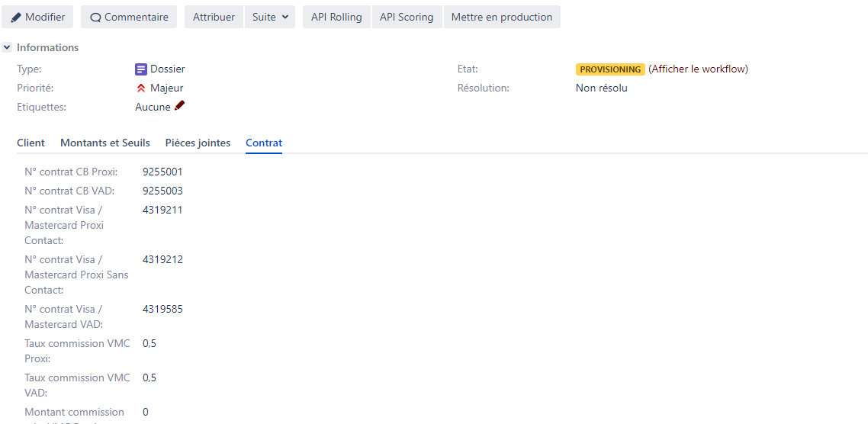
Task: Click Mettre en production button
Action: pyautogui.click(x=502, y=17)
